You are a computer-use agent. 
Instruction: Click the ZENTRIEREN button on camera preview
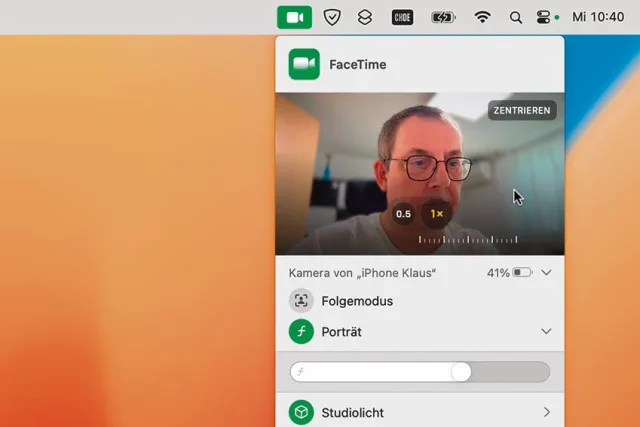(x=522, y=110)
